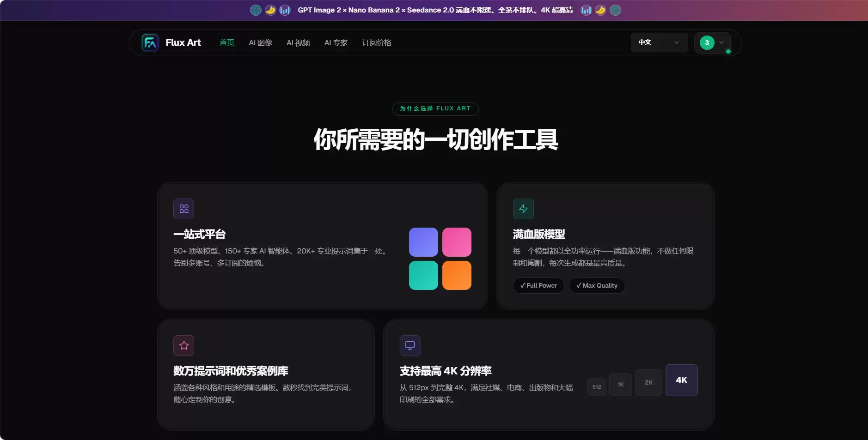Viewport: 868px width, 440px height.
Task: Open the Flux Art brand name link
Action: pyautogui.click(x=183, y=42)
